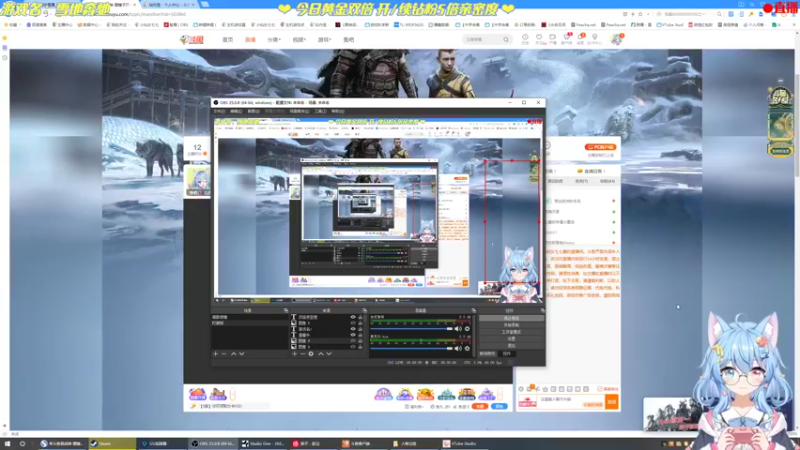Go to the 鱼吧 tab on Huya
Viewport: 800px width, 450px height.
(x=348, y=39)
